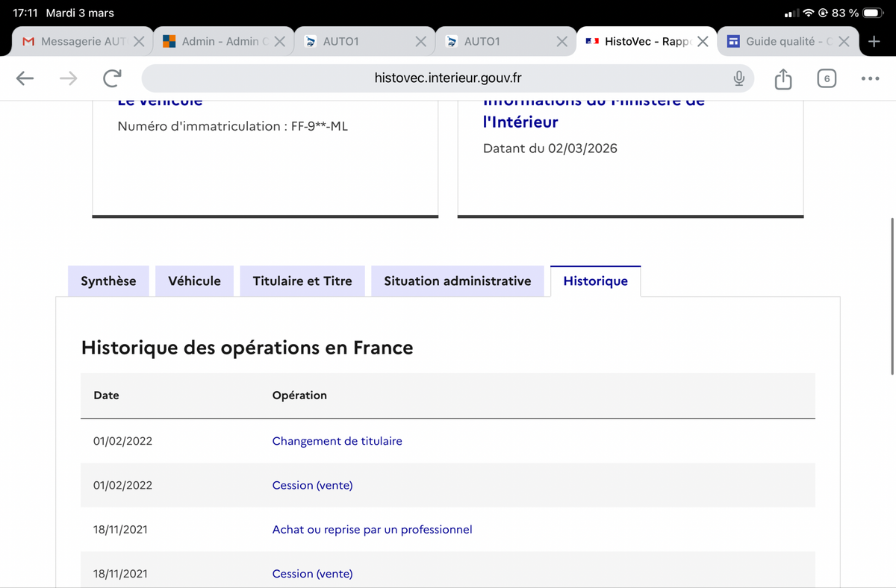Close the Guide qualité tab
This screenshot has height=588, width=896.
[843, 42]
